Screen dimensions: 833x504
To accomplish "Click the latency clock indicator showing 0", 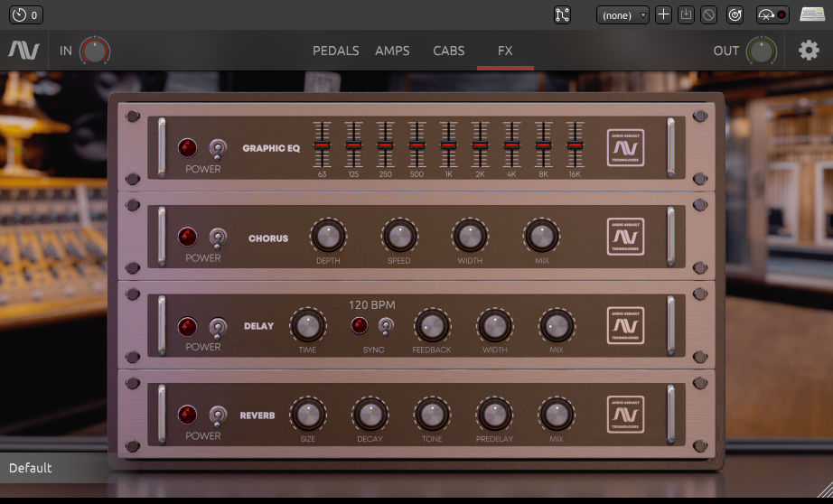I will point(24,15).
